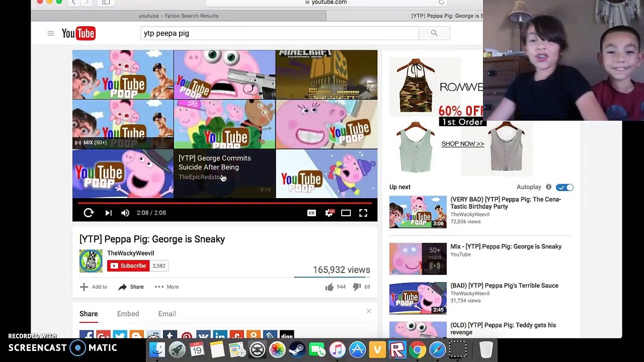Click Safari forward navigation arrow
644x362 pixels.
point(87,3)
